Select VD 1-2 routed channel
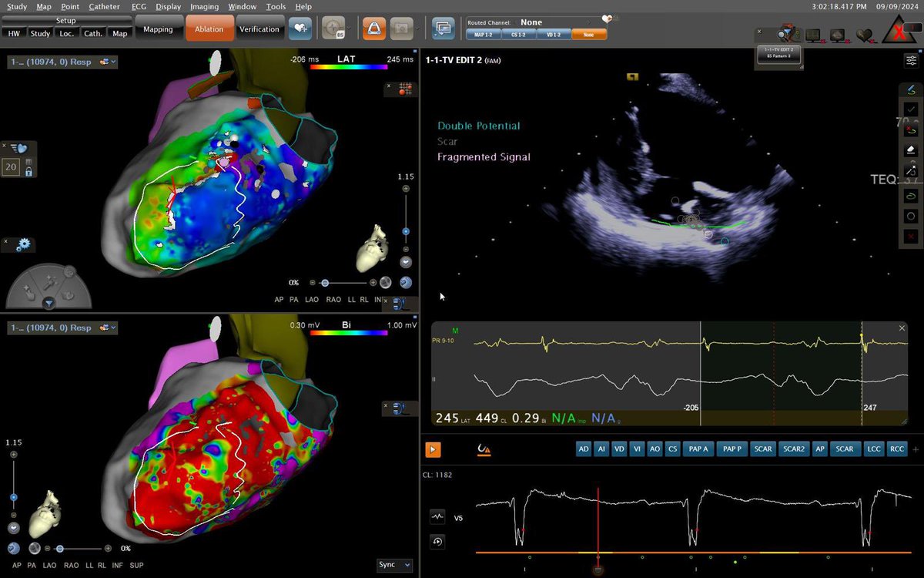The width and height of the screenshot is (924, 578). (x=554, y=34)
